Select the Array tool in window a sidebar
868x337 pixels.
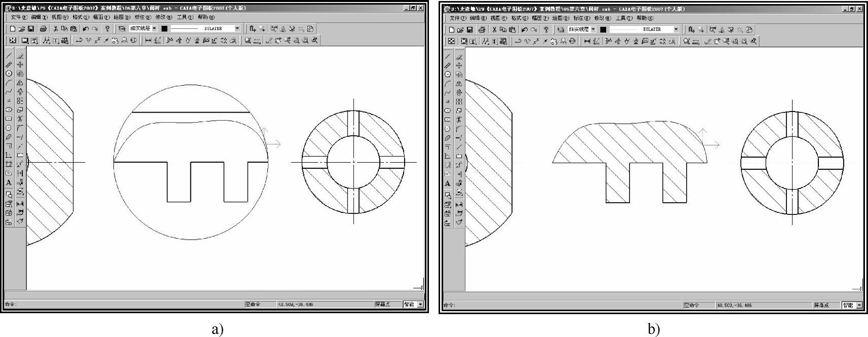click(x=20, y=100)
